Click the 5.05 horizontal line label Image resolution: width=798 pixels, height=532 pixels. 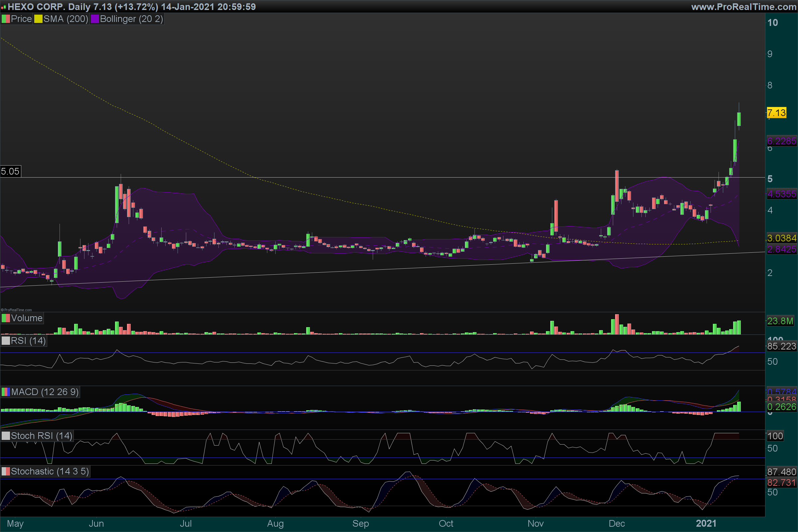pyautogui.click(x=10, y=171)
